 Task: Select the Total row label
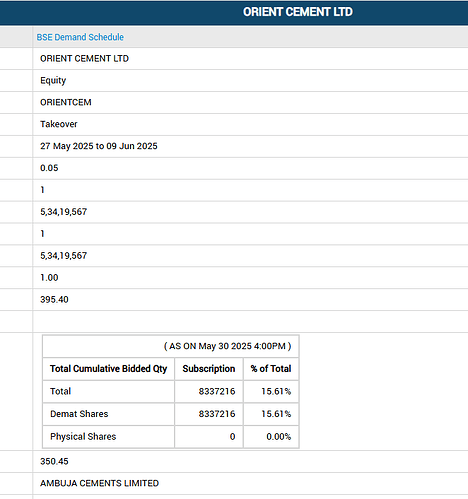coord(60,391)
